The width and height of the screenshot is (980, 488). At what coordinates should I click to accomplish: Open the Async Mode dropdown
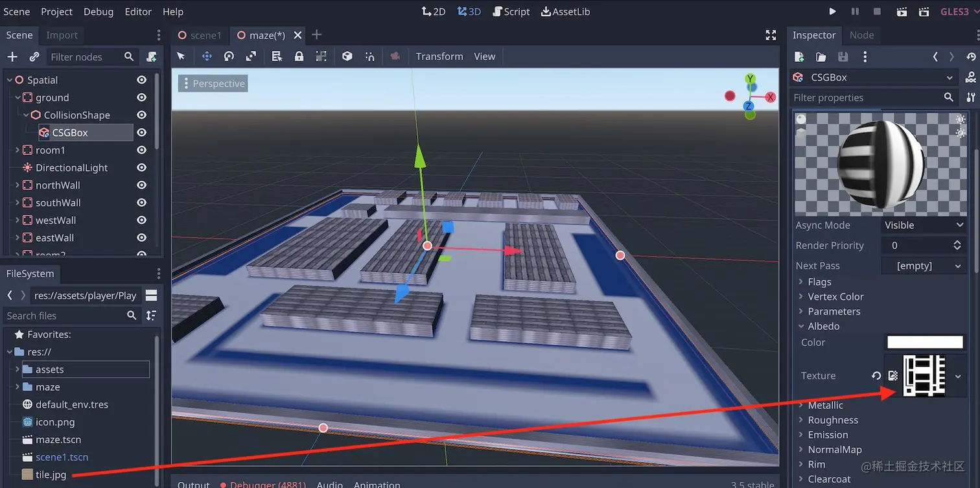click(924, 225)
